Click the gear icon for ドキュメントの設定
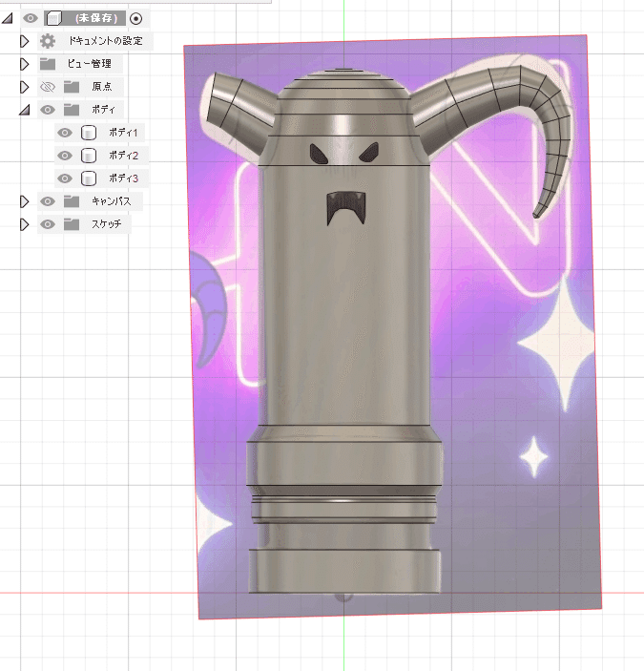The height and width of the screenshot is (671, 644). (48, 41)
